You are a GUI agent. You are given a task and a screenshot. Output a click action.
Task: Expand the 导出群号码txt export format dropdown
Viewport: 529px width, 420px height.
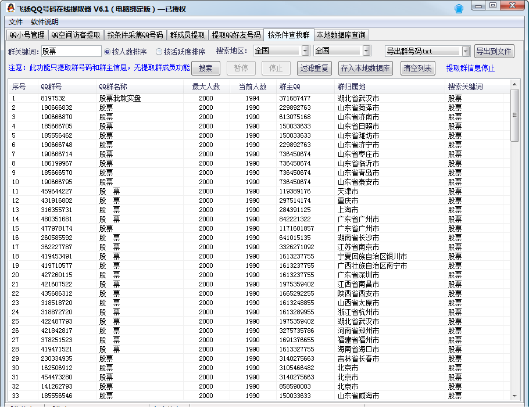point(466,51)
